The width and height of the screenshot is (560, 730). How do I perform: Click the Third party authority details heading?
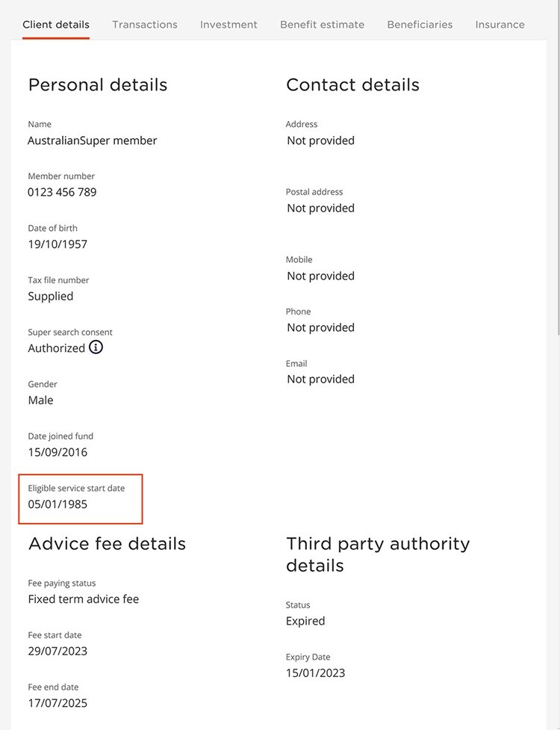coord(378,554)
